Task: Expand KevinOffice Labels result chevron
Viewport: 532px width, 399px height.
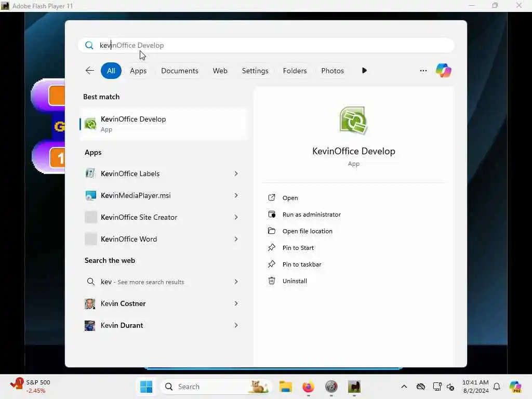Action: pos(236,174)
